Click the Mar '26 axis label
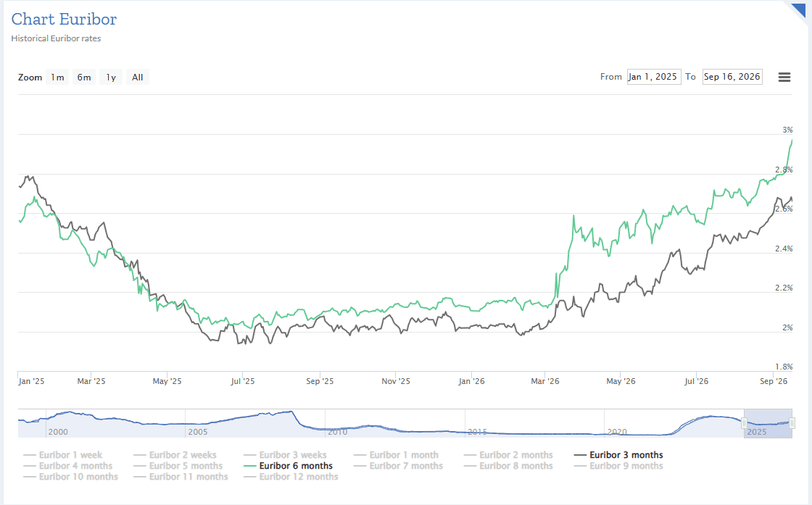This screenshot has width=812, height=505. point(544,381)
